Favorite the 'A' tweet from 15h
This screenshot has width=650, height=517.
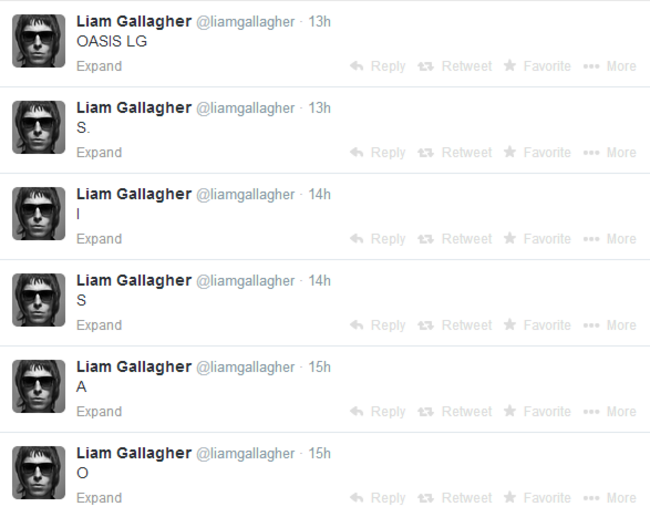(537, 412)
